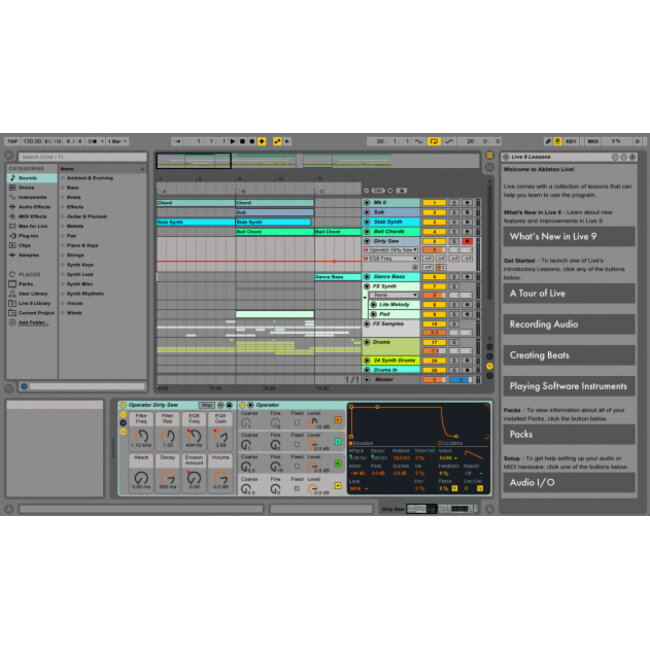Open the Packs lesson button

pyautogui.click(x=569, y=434)
